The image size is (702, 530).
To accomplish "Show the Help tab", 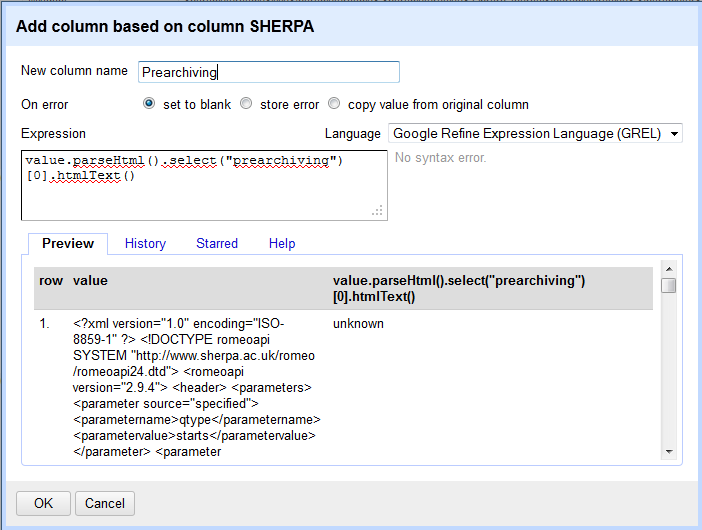I will 282,244.
